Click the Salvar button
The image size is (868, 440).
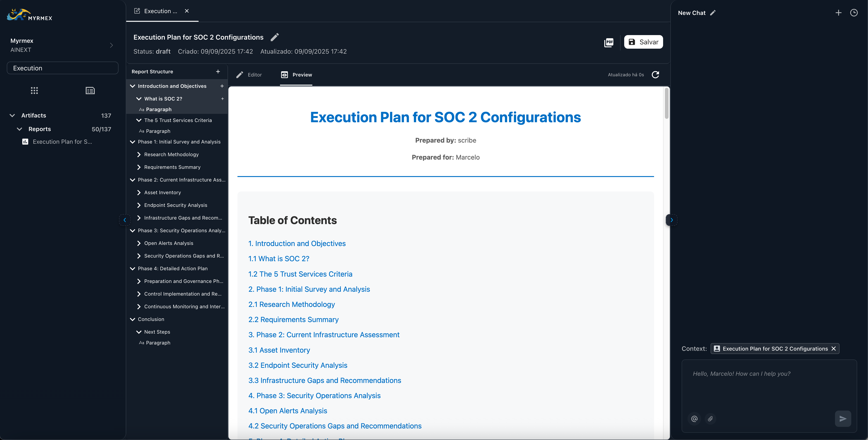tap(643, 42)
